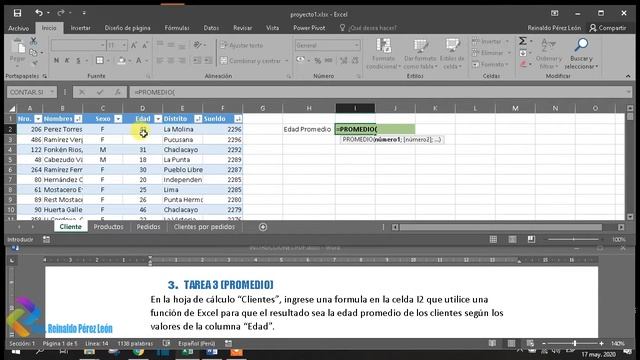
Task: Open Ordenar y filtrar menu
Action: pos(549,53)
